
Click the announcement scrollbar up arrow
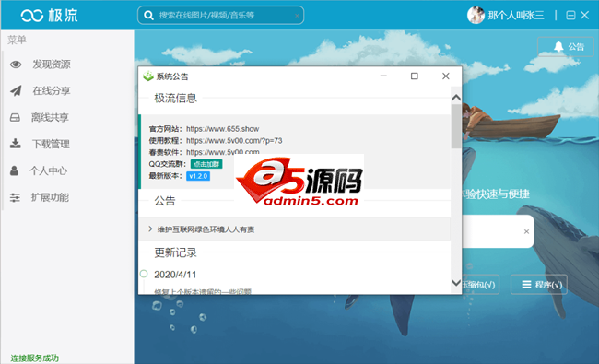[456, 98]
